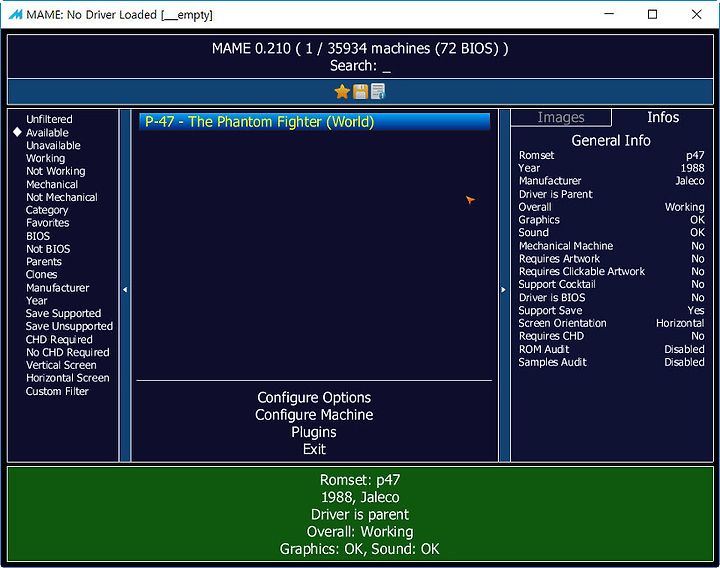Image resolution: width=720 pixels, height=568 pixels.
Task: Open the Custom Filter option
Action: tap(57, 392)
